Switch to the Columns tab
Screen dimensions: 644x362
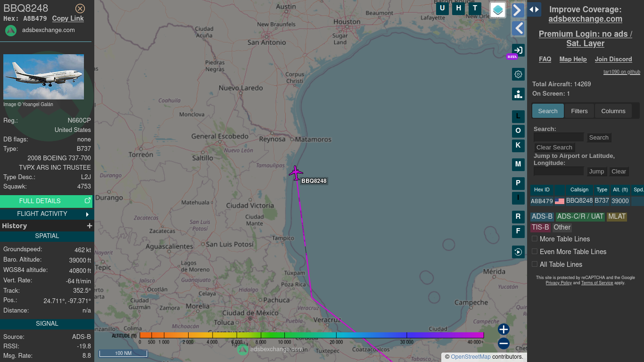click(613, 111)
